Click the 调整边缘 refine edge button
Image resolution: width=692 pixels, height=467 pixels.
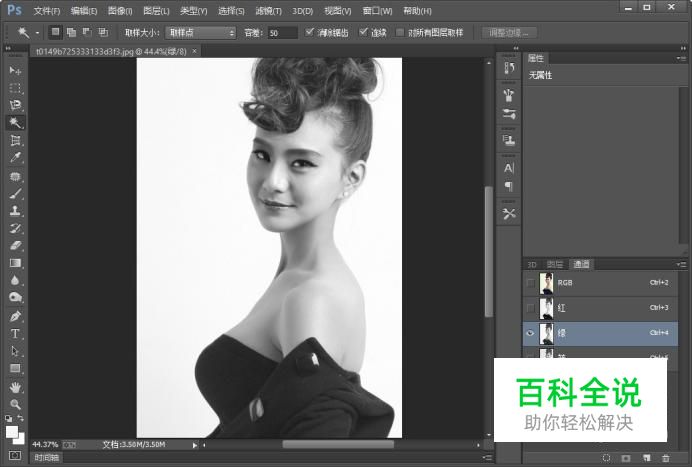click(509, 33)
